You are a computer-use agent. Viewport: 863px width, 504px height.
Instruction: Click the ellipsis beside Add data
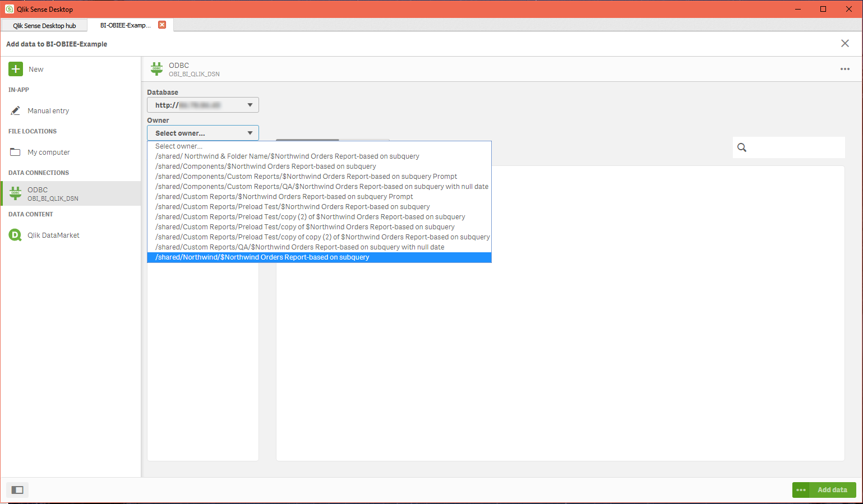pos(801,490)
